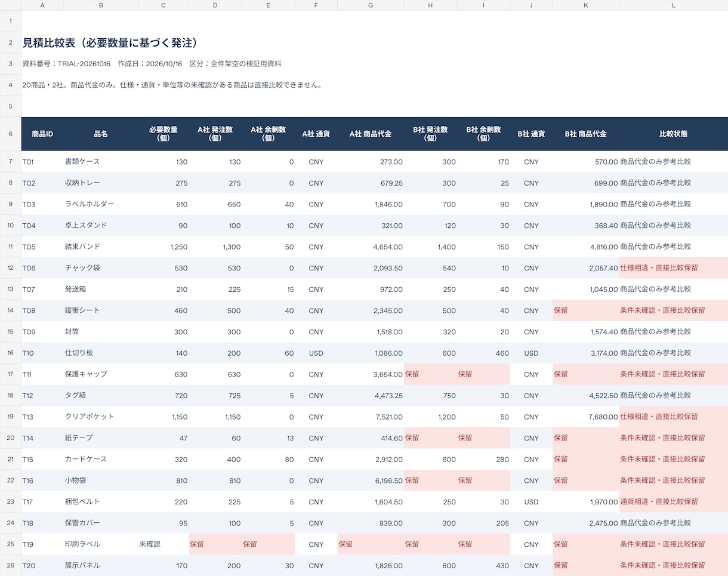Select row 25 header
The image size is (728, 576).
pos(11,544)
